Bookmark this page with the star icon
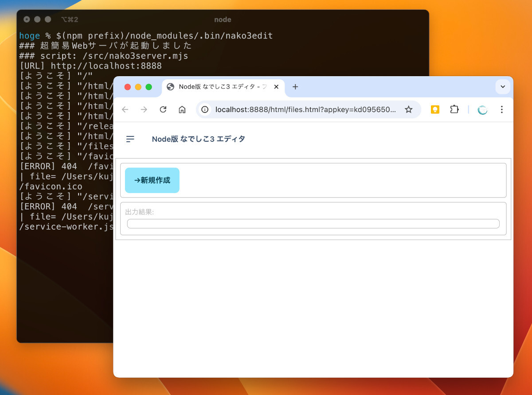The image size is (532, 395). click(x=409, y=109)
